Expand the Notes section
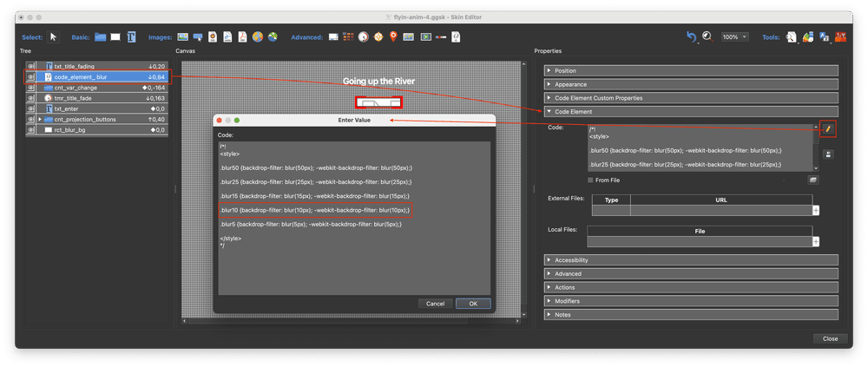Screen dimensions: 868x367 pyautogui.click(x=691, y=314)
